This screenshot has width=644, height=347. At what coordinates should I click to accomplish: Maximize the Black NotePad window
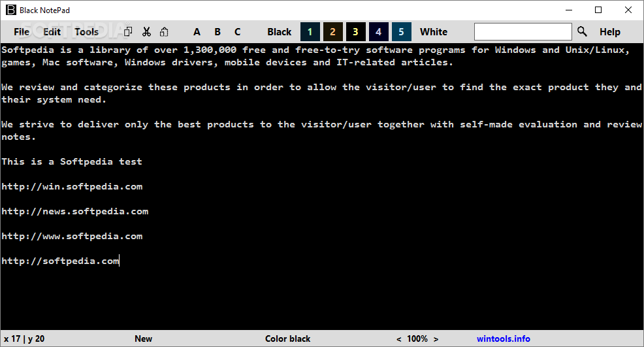pos(598,10)
